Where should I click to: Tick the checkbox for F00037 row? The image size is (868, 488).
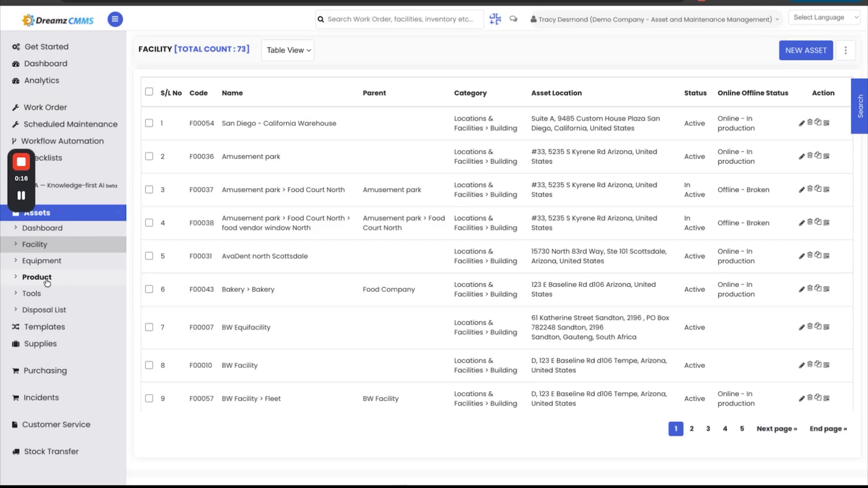pyautogui.click(x=149, y=189)
